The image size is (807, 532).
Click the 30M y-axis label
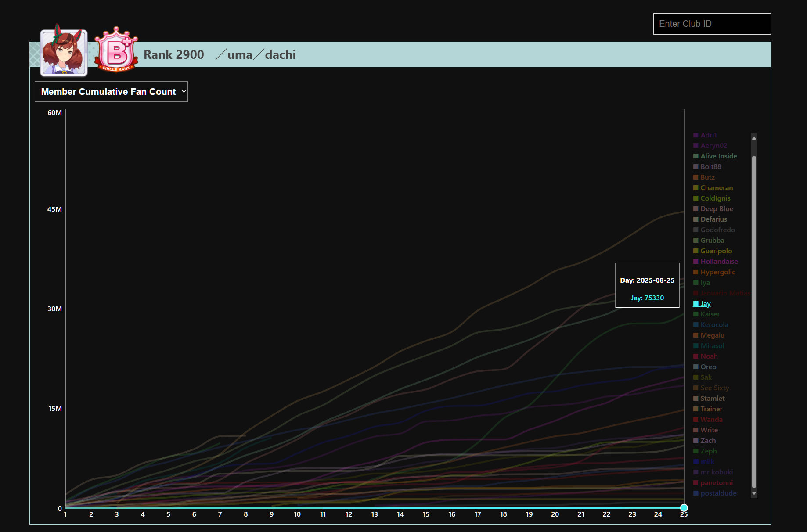[54, 309]
